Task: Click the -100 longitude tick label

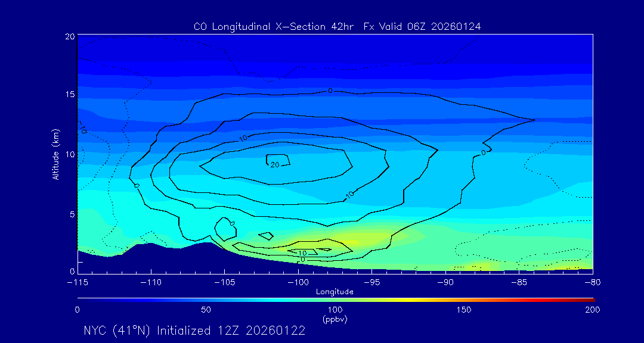Action: (x=298, y=283)
